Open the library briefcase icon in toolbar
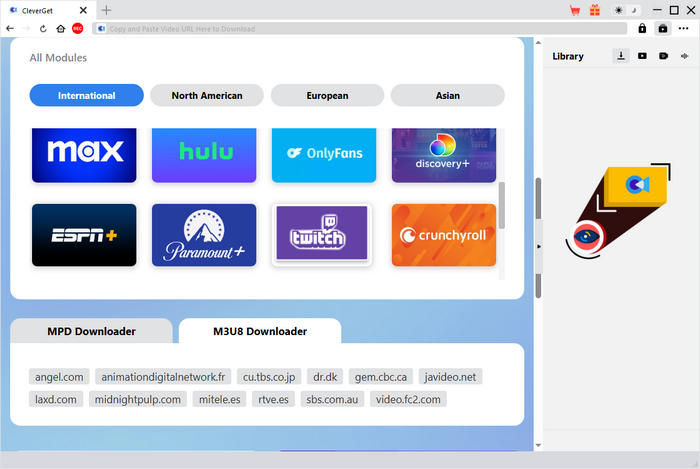The width and height of the screenshot is (700, 469). click(663, 29)
